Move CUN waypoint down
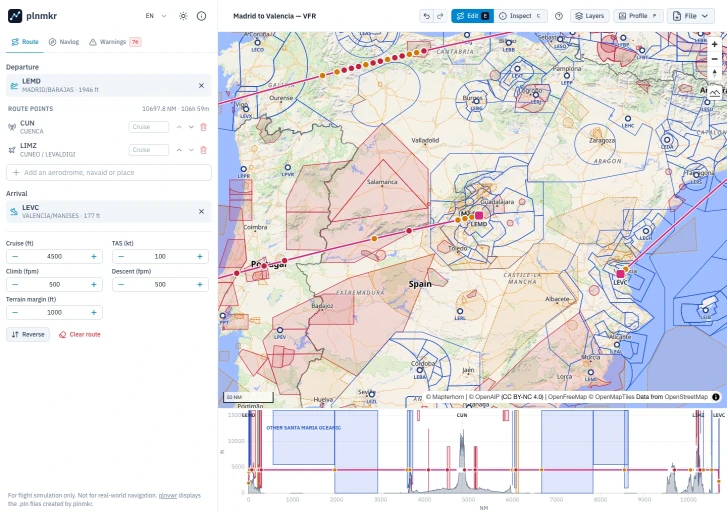This screenshot has height=512, width=727. [x=191, y=127]
